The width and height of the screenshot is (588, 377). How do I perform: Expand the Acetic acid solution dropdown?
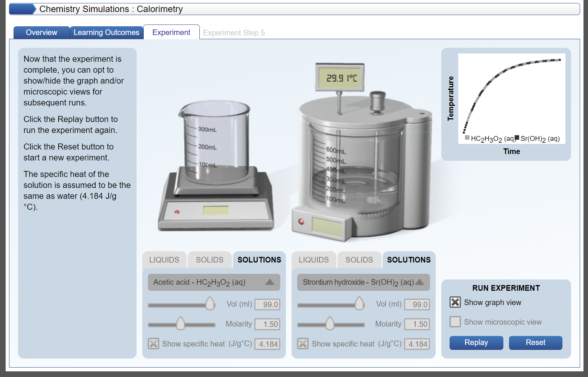(214, 282)
